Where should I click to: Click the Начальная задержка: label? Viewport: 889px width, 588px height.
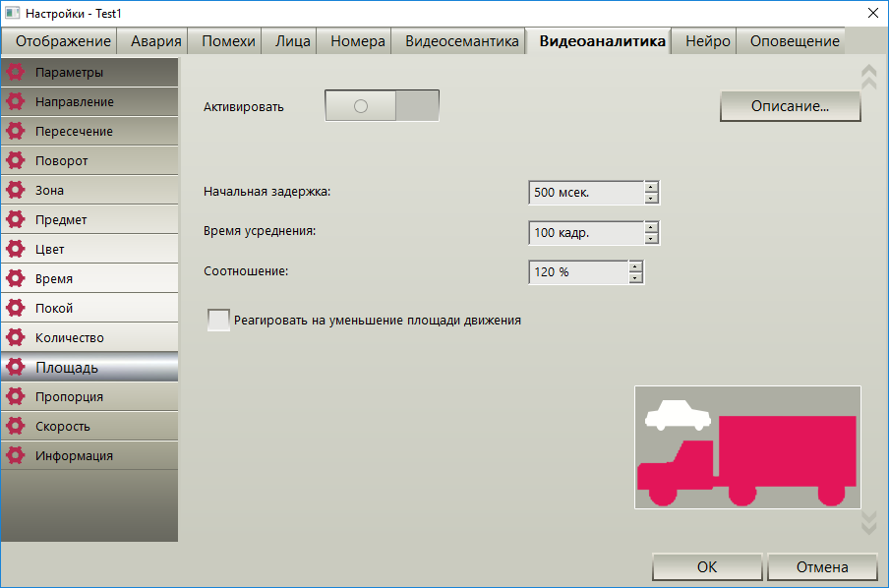(x=267, y=192)
